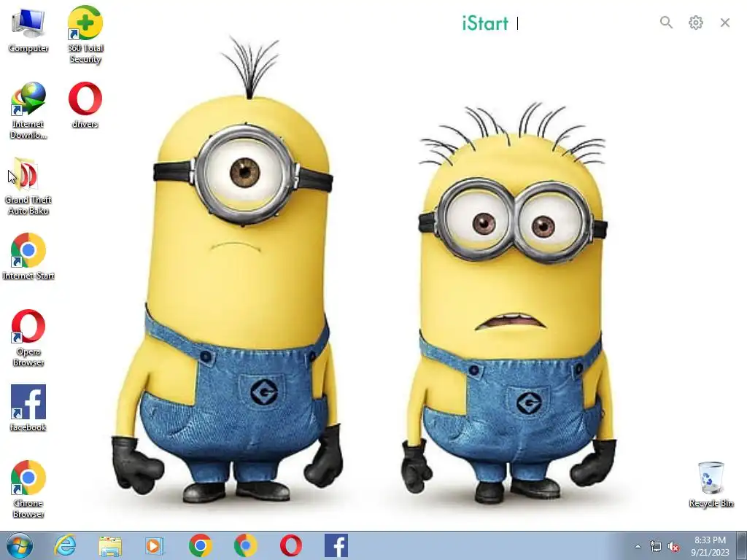
Task: Launch the Internet Start shortcut
Action: click(28, 256)
